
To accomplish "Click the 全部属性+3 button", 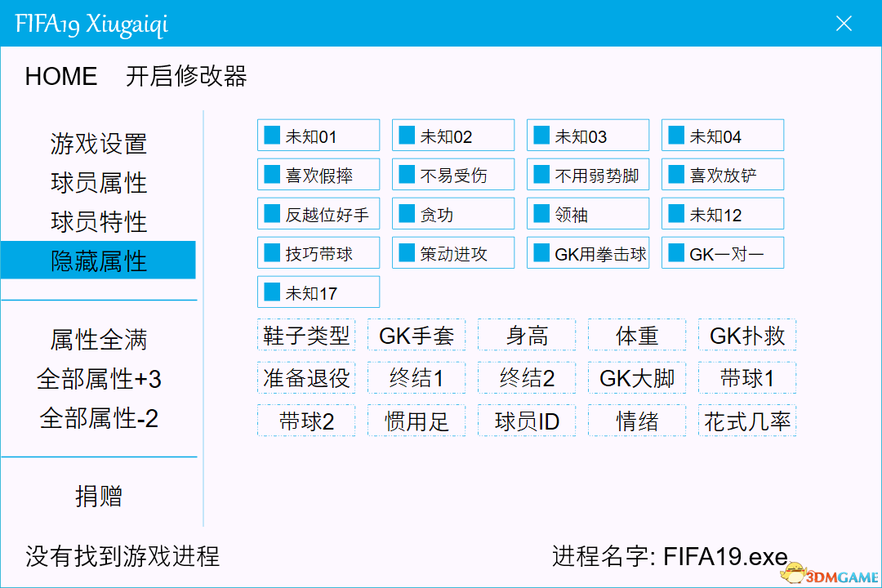I will pos(99,379).
